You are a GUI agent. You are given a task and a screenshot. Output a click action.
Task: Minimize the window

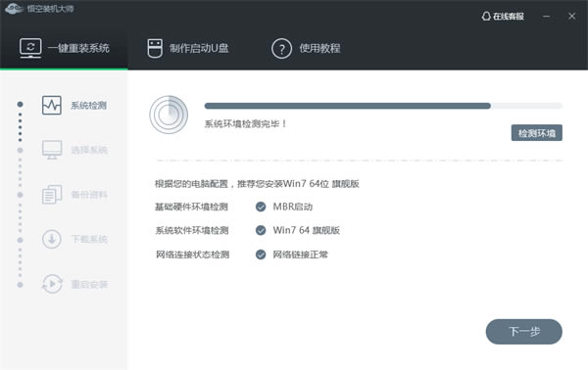click(547, 17)
